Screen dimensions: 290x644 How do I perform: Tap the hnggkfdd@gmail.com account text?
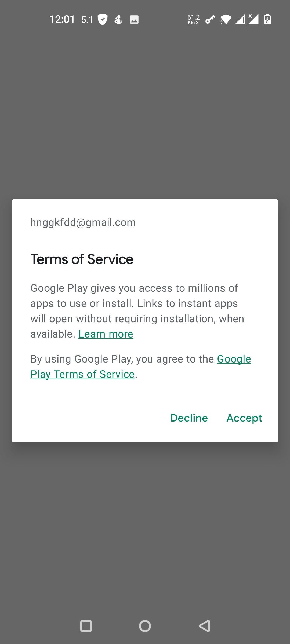pyautogui.click(x=83, y=222)
